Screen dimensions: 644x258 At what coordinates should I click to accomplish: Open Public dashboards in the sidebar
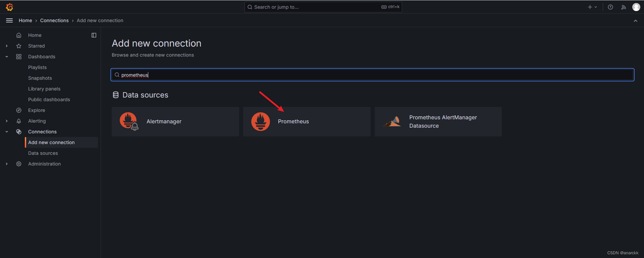[x=49, y=100]
